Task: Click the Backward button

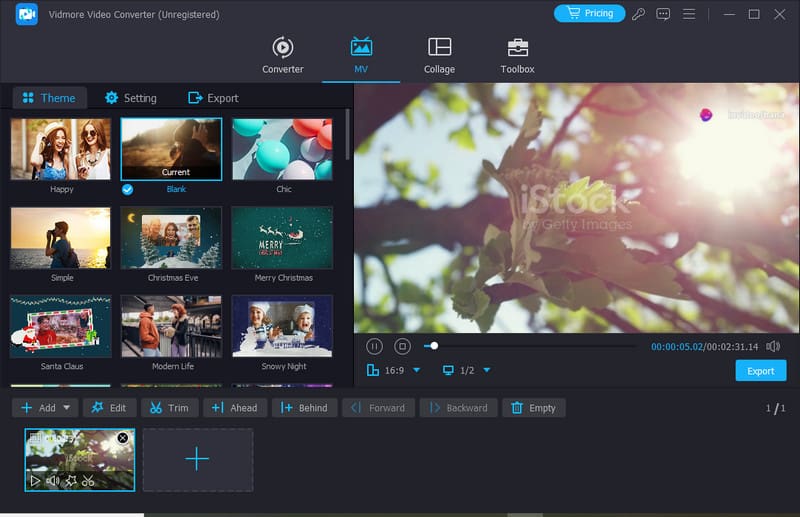Action: [x=458, y=408]
